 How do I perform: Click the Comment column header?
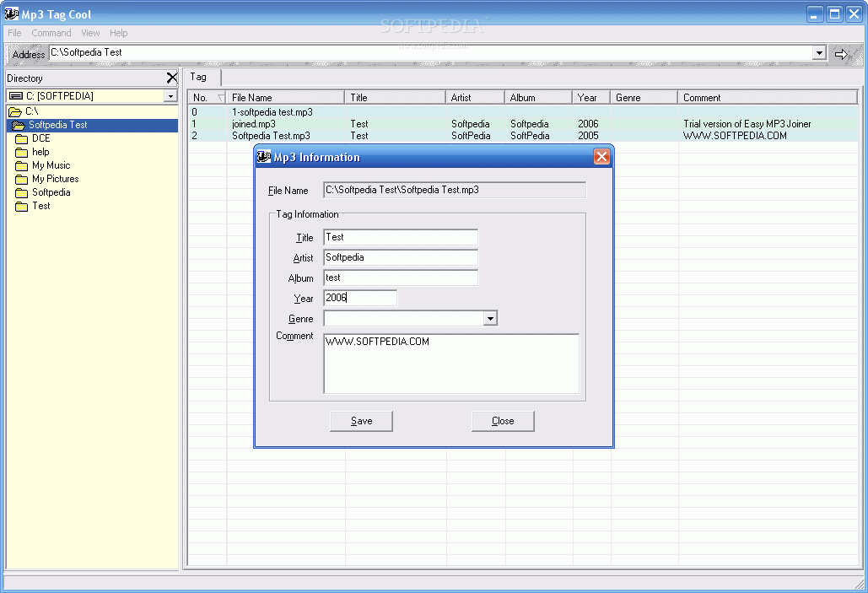point(768,98)
